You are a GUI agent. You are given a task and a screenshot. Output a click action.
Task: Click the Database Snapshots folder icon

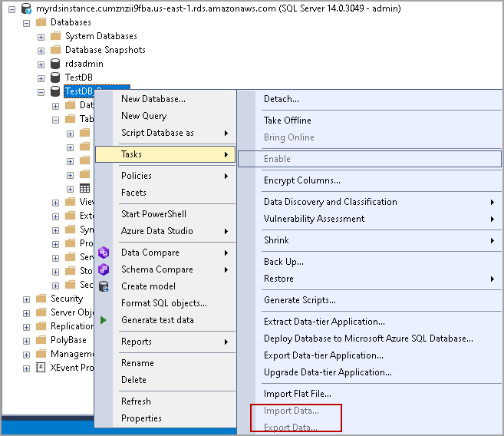point(55,50)
